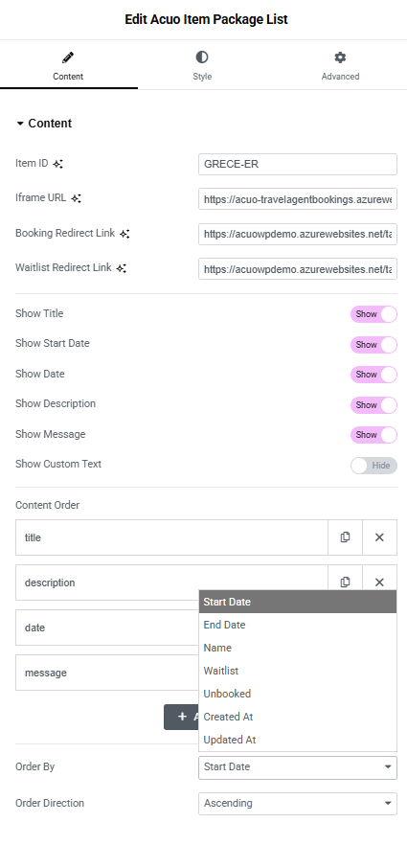
Task: Duplicate the description content order item
Action: tap(345, 582)
